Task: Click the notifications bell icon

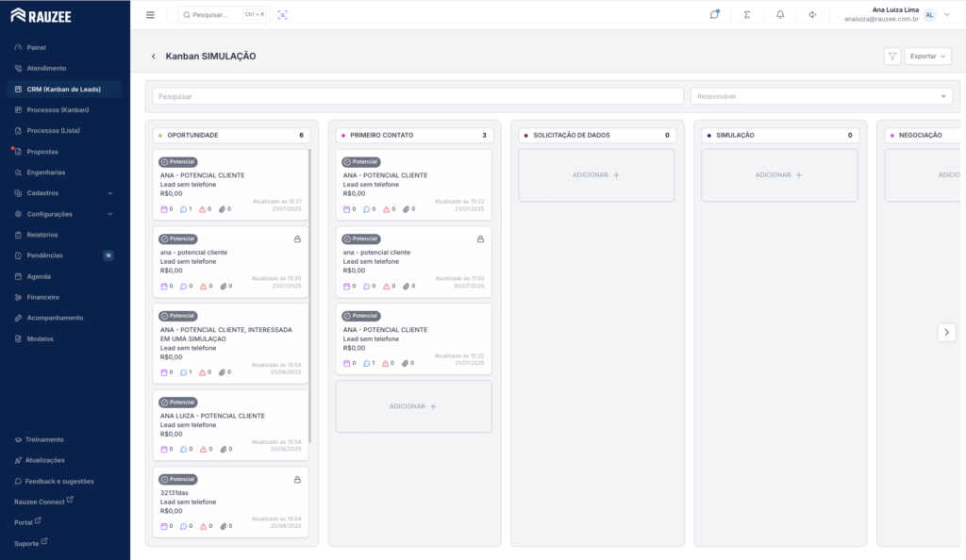Action: (x=780, y=15)
